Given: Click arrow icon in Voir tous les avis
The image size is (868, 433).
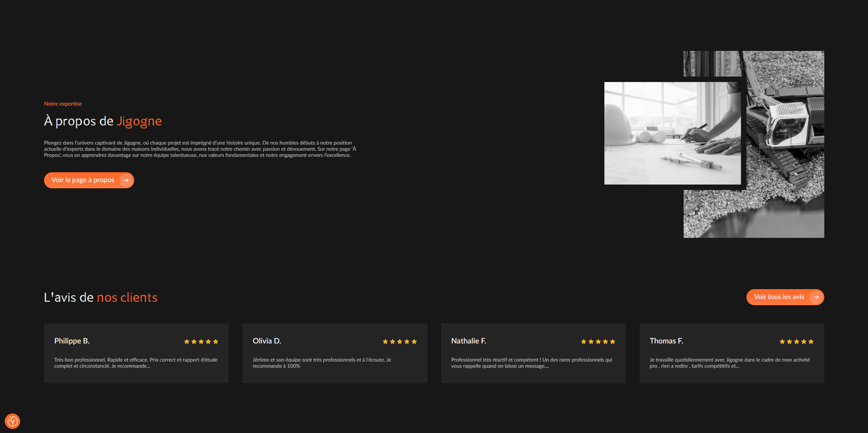Looking at the screenshot, I should tap(816, 297).
